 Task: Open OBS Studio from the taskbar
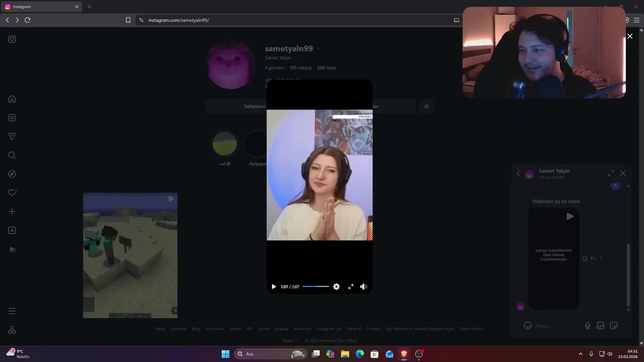tap(419, 354)
